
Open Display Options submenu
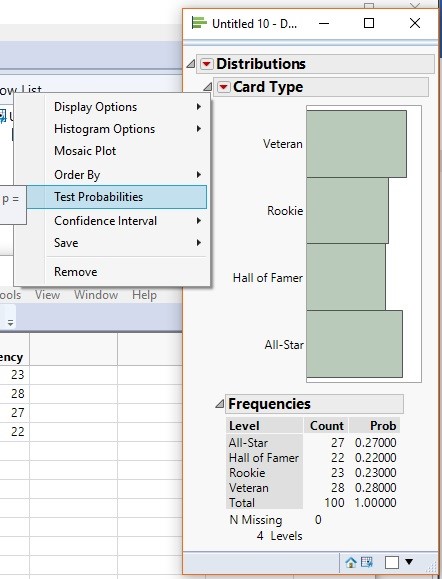tap(117, 107)
